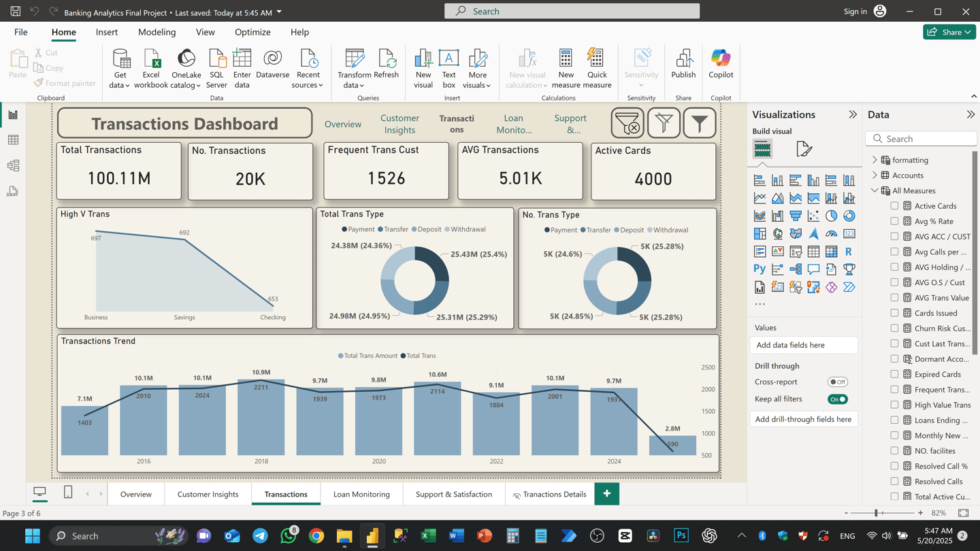980x551 pixels.
Task: Navigate to Loan Monito... dashboard link
Action: 514,124
